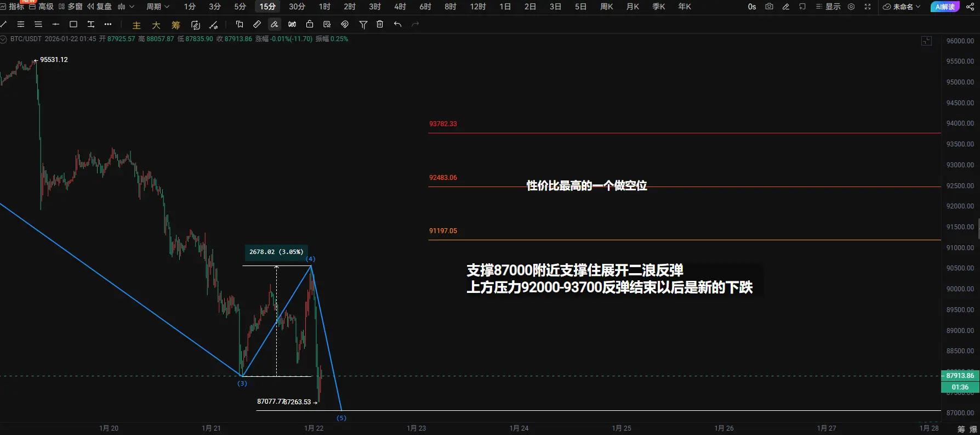
Task: Click the 91197.05 orange line label
Action: [x=443, y=231]
